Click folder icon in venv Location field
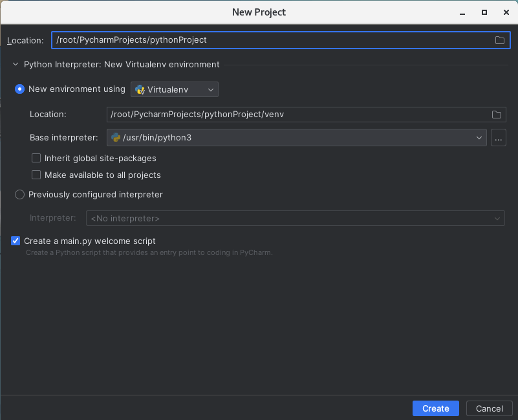 (x=496, y=115)
